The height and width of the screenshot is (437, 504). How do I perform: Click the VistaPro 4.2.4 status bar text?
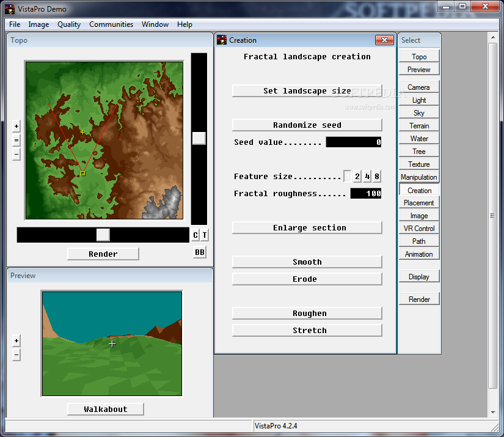[x=276, y=426]
